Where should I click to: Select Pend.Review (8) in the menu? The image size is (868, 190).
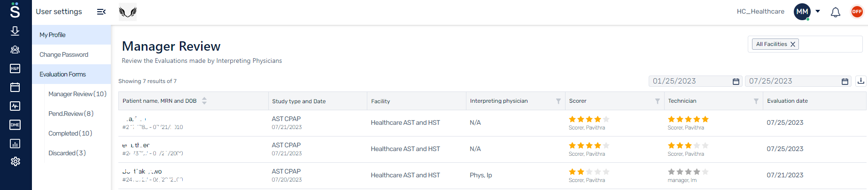pos(71,114)
